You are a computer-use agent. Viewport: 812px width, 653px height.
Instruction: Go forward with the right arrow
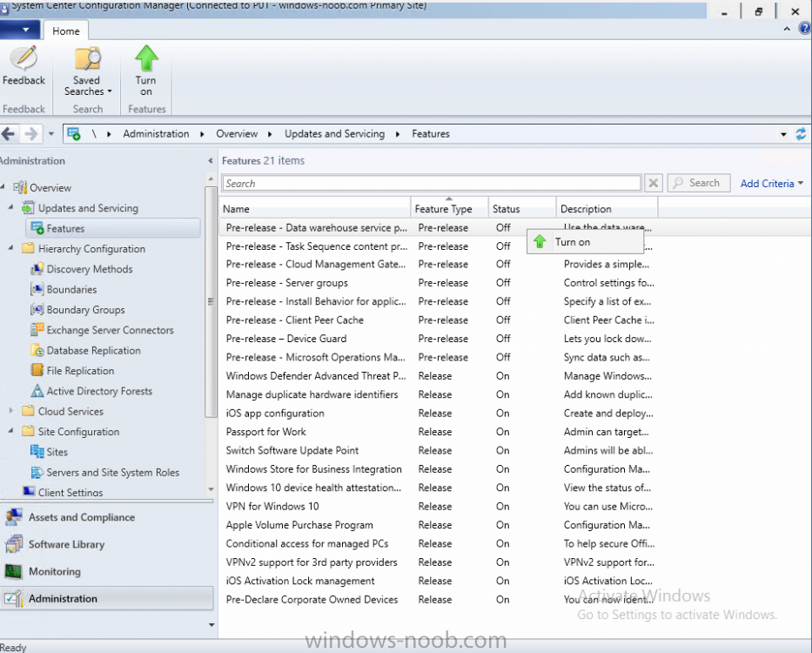[31, 134]
